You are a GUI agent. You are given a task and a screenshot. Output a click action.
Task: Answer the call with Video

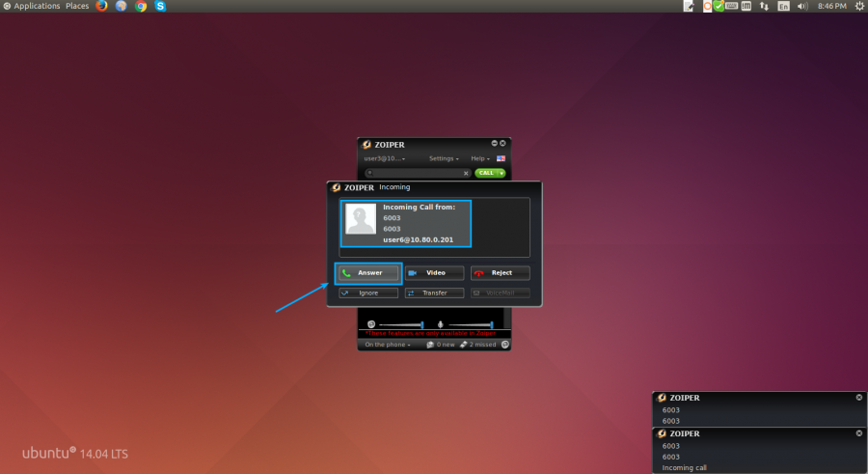click(434, 273)
